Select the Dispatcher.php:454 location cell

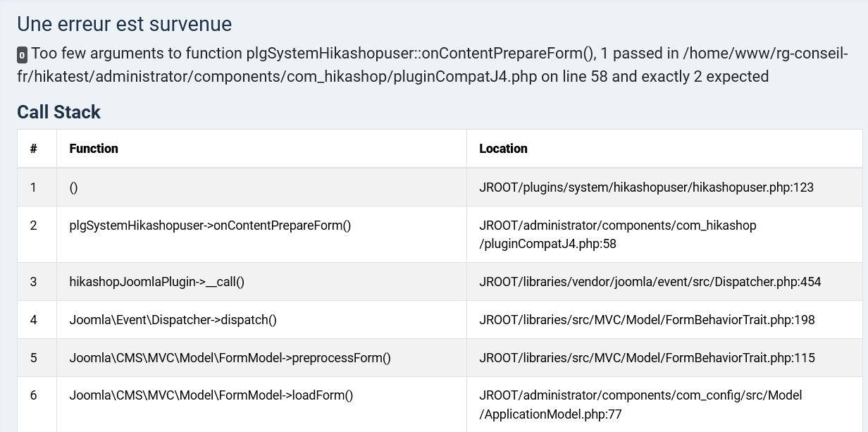point(650,282)
